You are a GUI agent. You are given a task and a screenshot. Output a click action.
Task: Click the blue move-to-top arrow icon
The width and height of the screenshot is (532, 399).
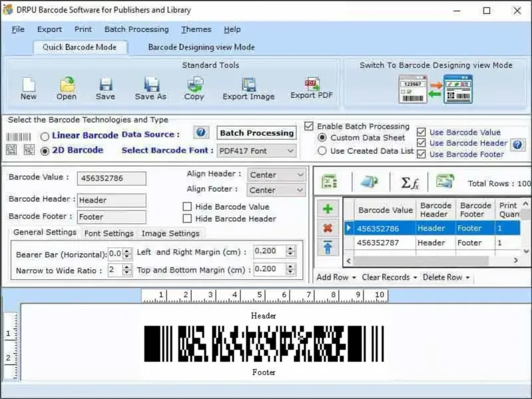click(x=328, y=247)
